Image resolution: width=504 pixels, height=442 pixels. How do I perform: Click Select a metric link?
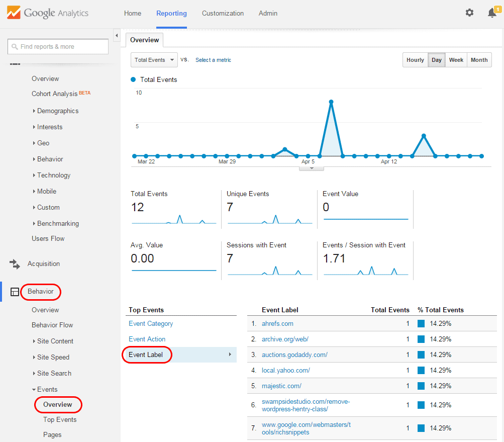coord(213,60)
